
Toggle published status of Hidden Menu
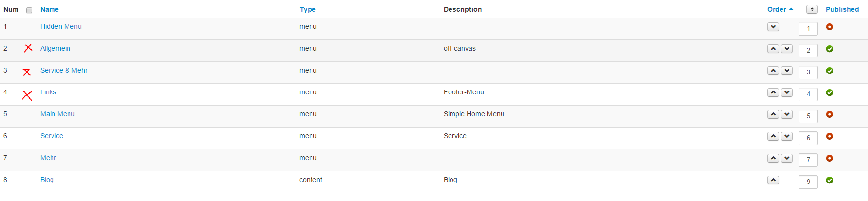[x=830, y=27]
